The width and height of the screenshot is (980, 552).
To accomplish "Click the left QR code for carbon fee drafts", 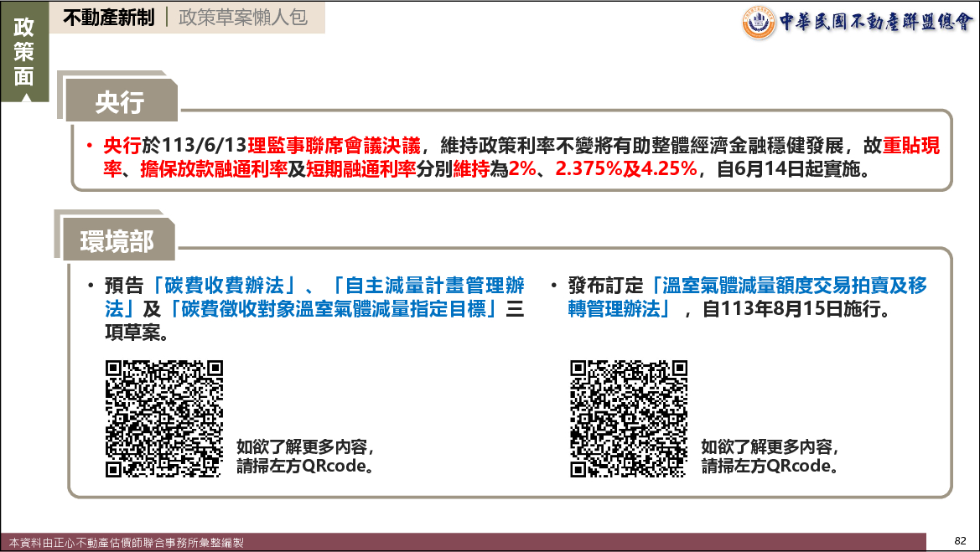I will (x=164, y=419).
